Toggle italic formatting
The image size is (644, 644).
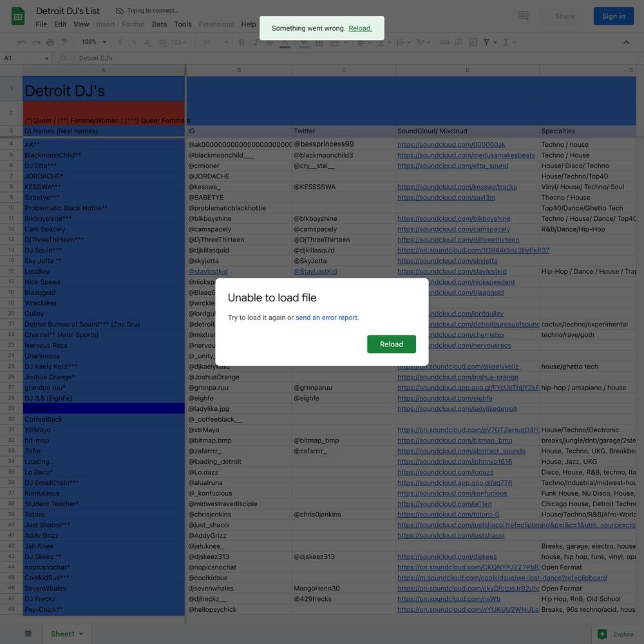pyautogui.click(x=256, y=43)
